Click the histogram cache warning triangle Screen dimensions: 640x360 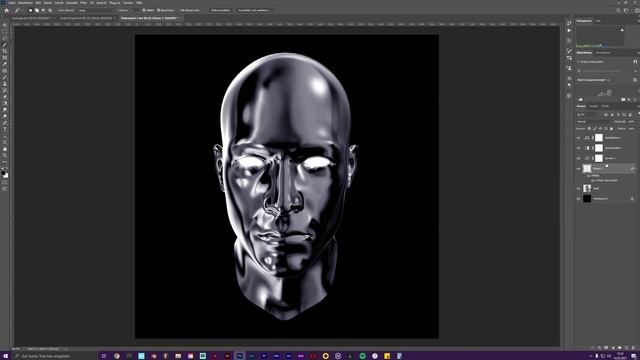[x=622, y=30]
